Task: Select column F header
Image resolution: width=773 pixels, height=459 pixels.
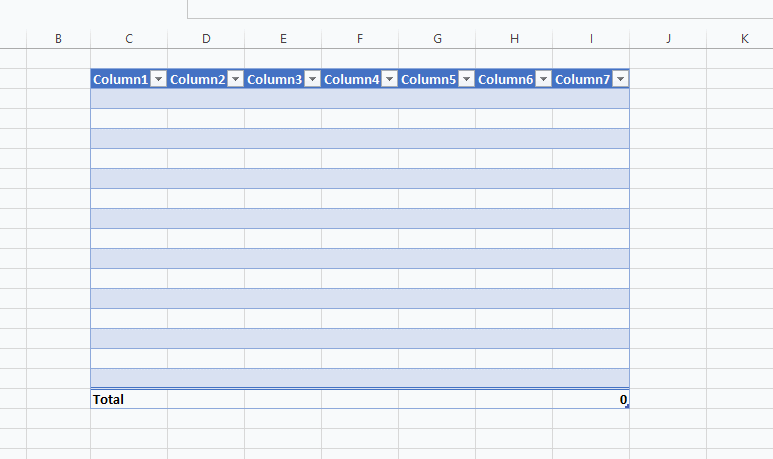Action: (360, 39)
